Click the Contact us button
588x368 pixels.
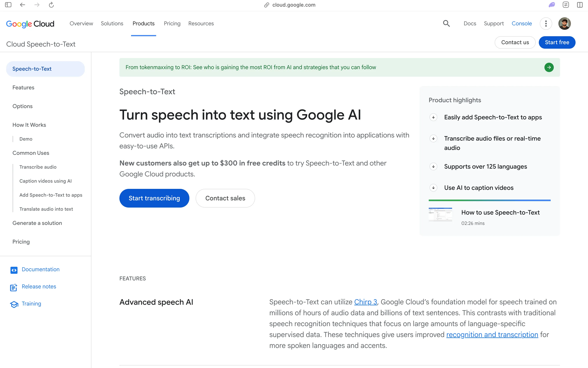click(x=515, y=42)
